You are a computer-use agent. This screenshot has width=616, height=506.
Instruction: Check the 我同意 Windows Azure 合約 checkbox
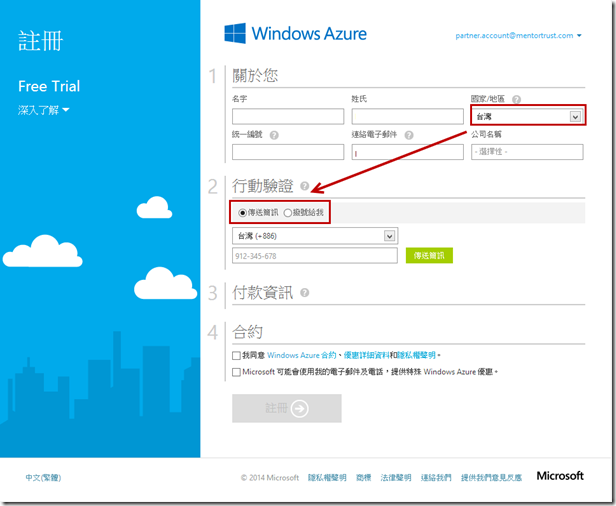[236, 356]
